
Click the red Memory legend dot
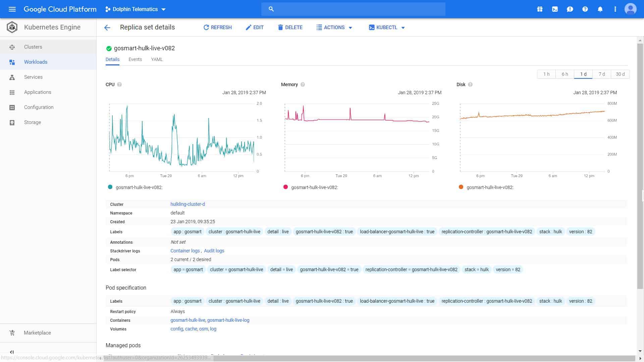pyautogui.click(x=285, y=187)
